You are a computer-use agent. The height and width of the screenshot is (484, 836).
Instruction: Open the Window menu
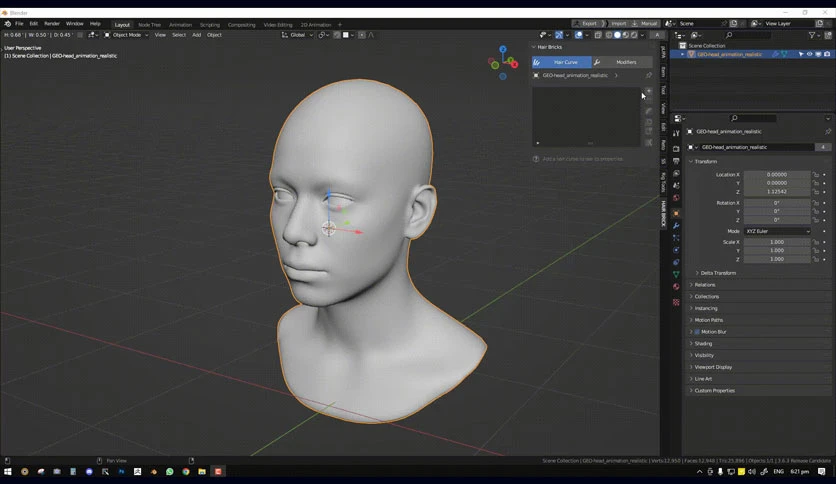click(x=75, y=24)
